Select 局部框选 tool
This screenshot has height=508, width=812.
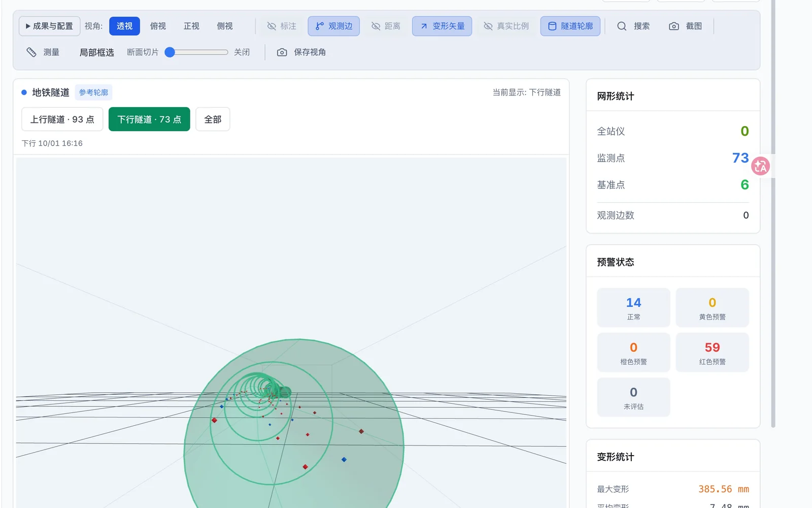tap(96, 52)
